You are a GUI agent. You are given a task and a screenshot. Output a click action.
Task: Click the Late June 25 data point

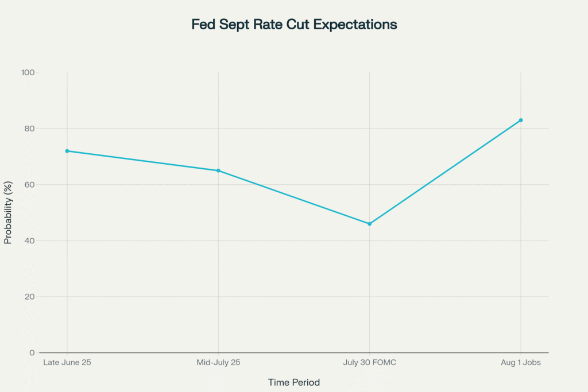click(x=67, y=151)
